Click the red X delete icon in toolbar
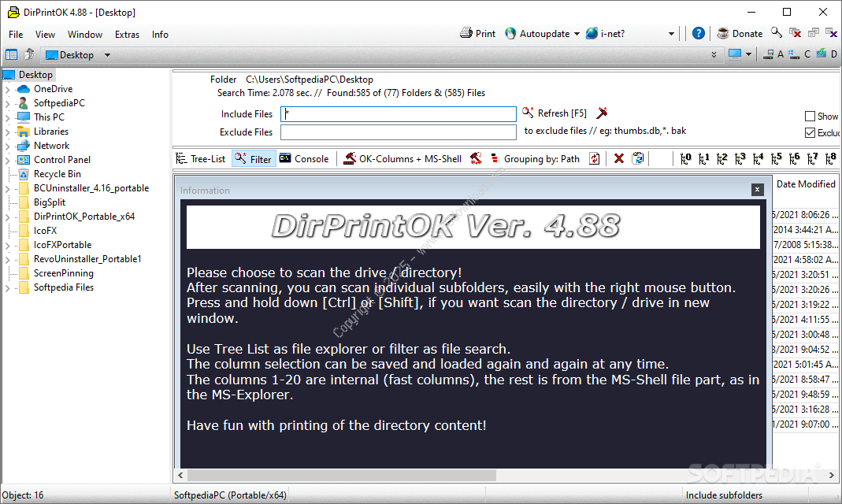 619,159
